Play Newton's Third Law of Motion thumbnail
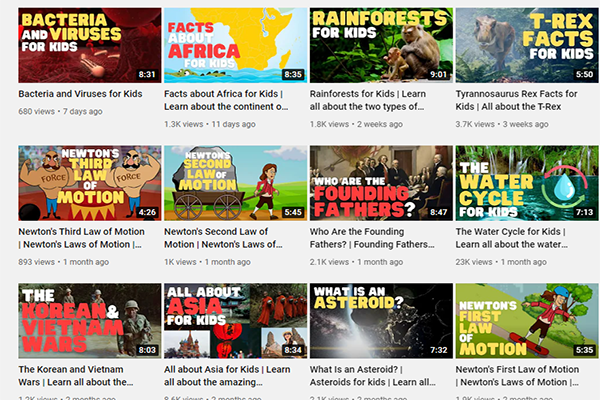Screen dimensions: 600x400 [x=89, y=183]
